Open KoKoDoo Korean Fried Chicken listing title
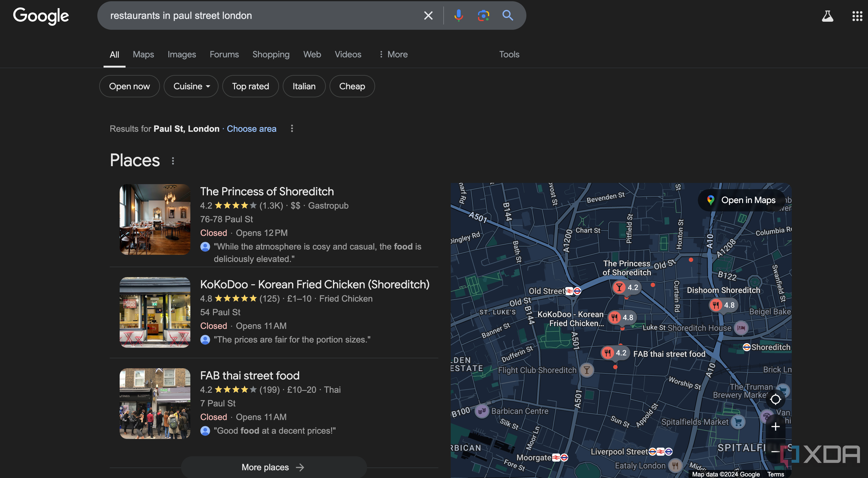868x478 pixels. [x=315, y=284]
